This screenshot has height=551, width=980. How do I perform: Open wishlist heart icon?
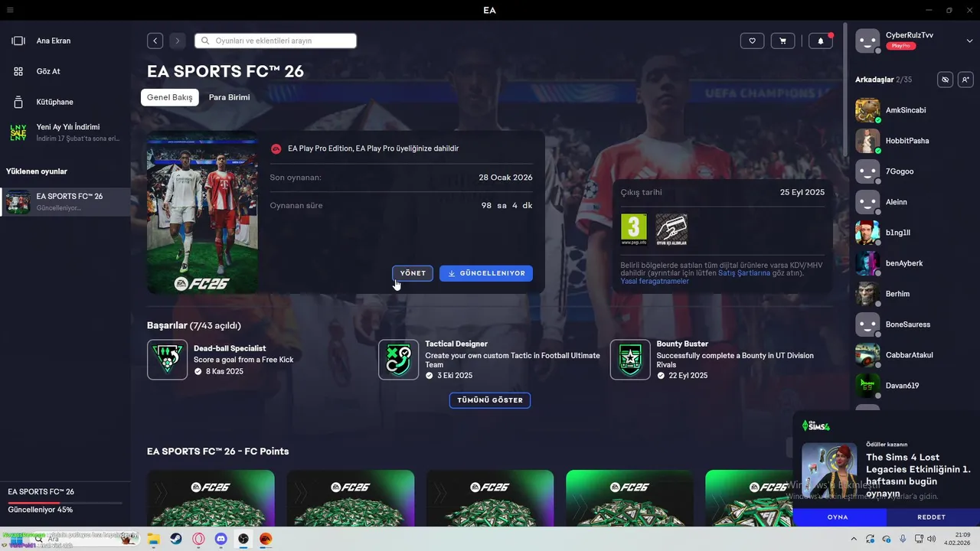753,41
